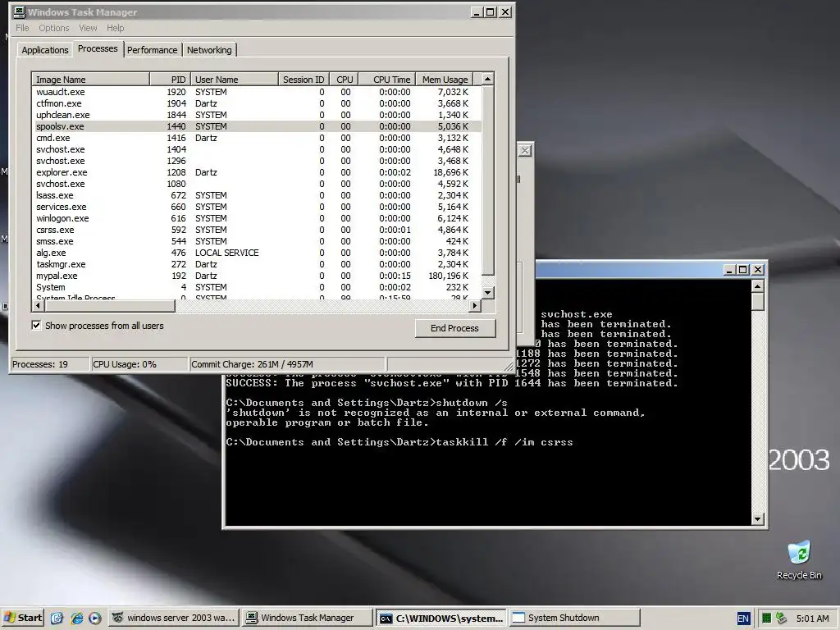Switch to the windows server 2003 taskbar button
The image size is (840, 630).
click(174, 618)
